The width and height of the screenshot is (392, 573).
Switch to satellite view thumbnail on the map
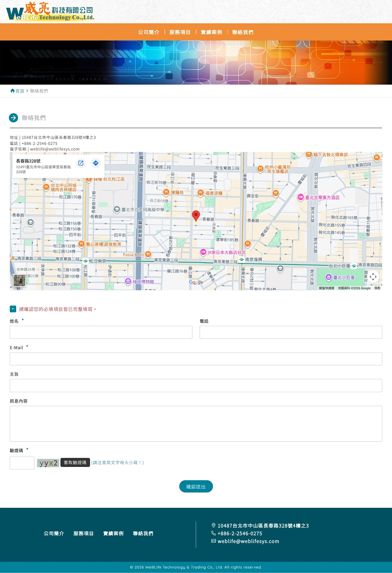pyautogui.click(x=19, y=281)
